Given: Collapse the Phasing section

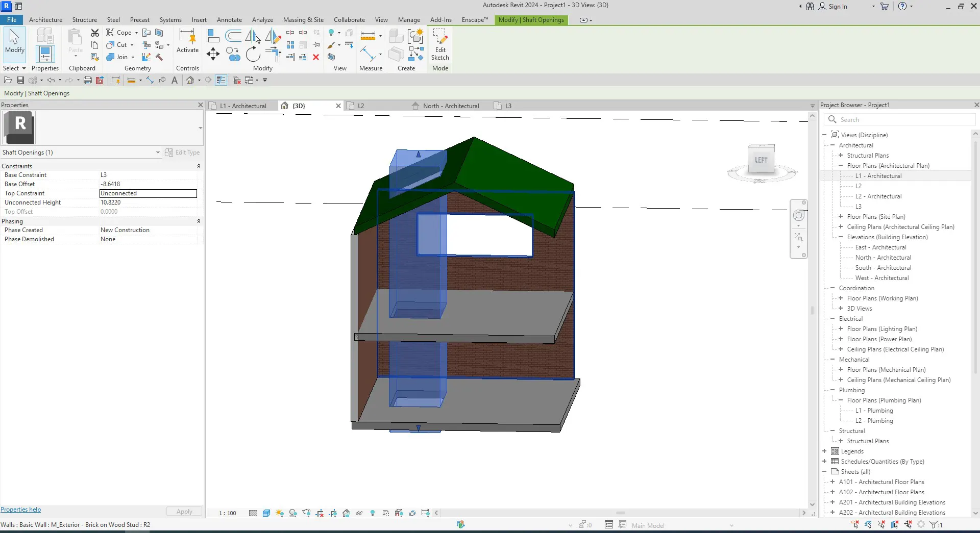Looking at the screenshot, I should tap(199, 221).
